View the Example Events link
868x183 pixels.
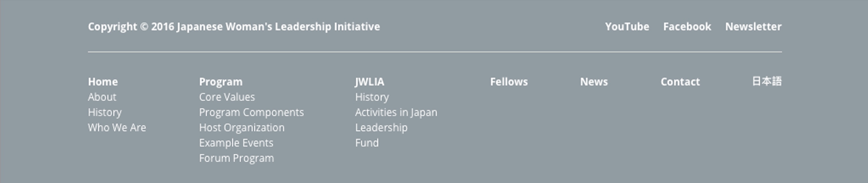[x=236, y=143]
